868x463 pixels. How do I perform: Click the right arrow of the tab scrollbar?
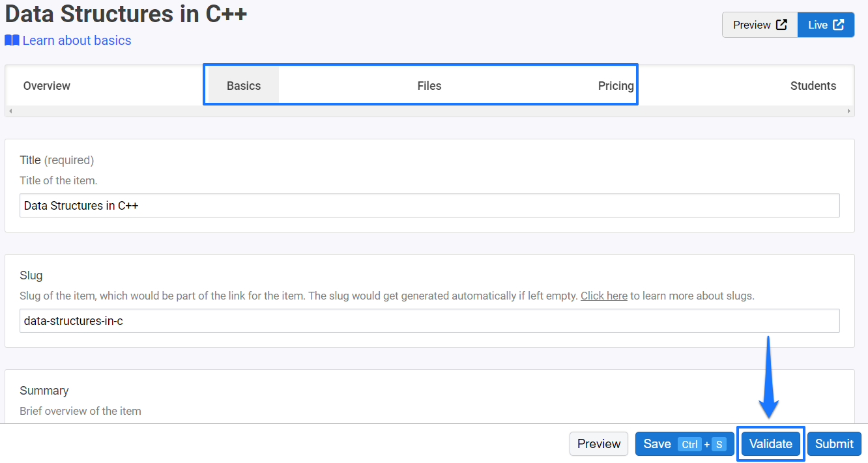coord(848,111)
